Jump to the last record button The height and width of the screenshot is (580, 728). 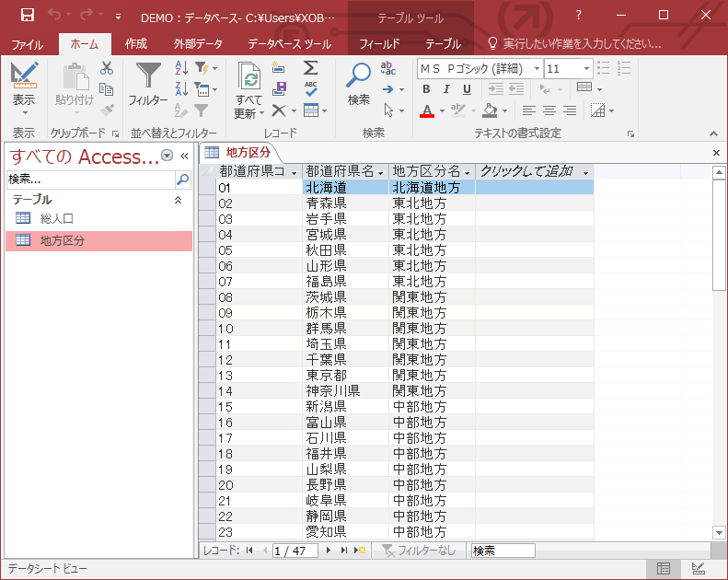(x=343, y=551)
